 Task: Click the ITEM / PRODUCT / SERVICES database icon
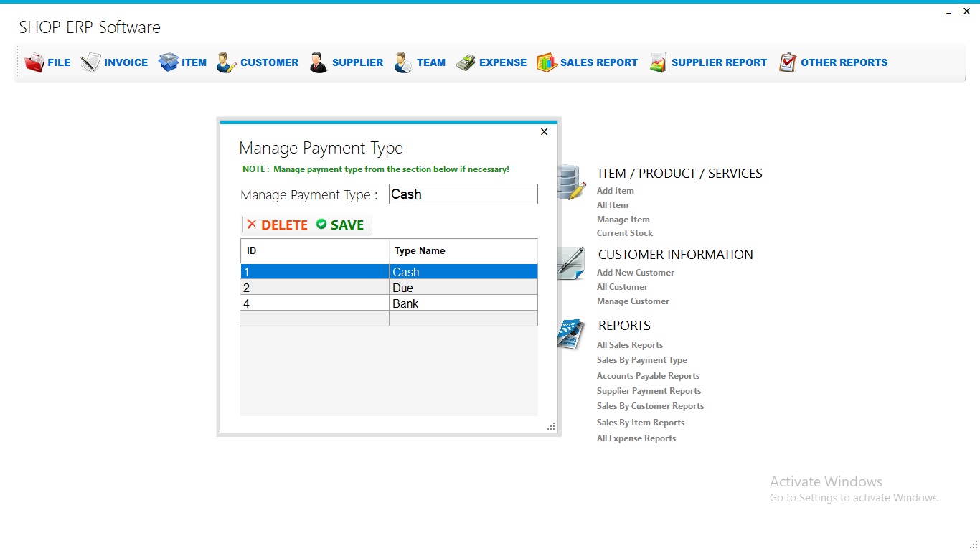click(x=572, y=181)
